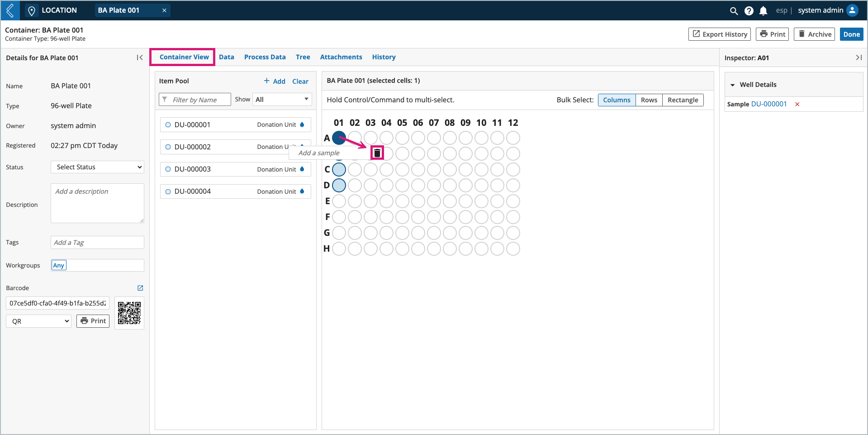This screenshot has width=868, height=435.
Task: Switch to the History tab
Action: (384, 57)
